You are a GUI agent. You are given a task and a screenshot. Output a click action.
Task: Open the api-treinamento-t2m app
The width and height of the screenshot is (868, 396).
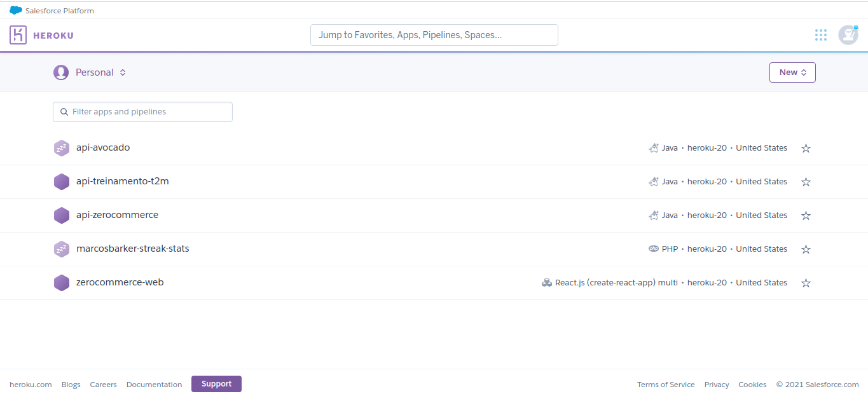point(123,181)
